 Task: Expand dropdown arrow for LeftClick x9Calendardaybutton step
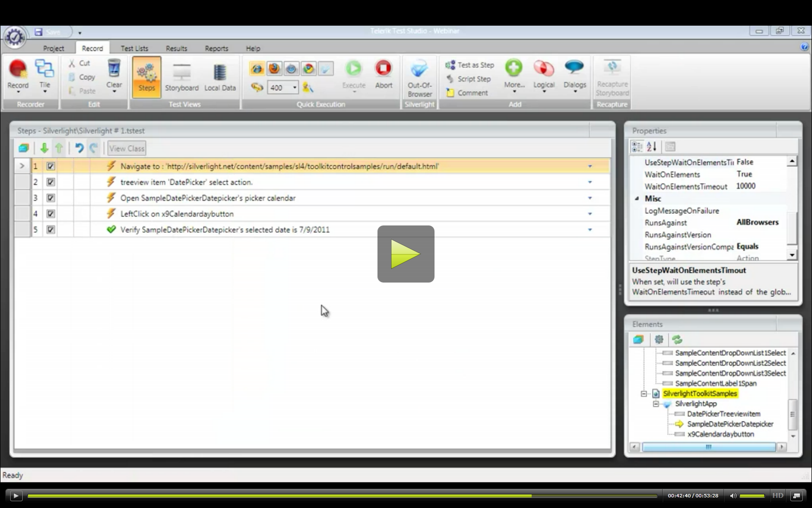pyautogui.click(x=590, y=214)
